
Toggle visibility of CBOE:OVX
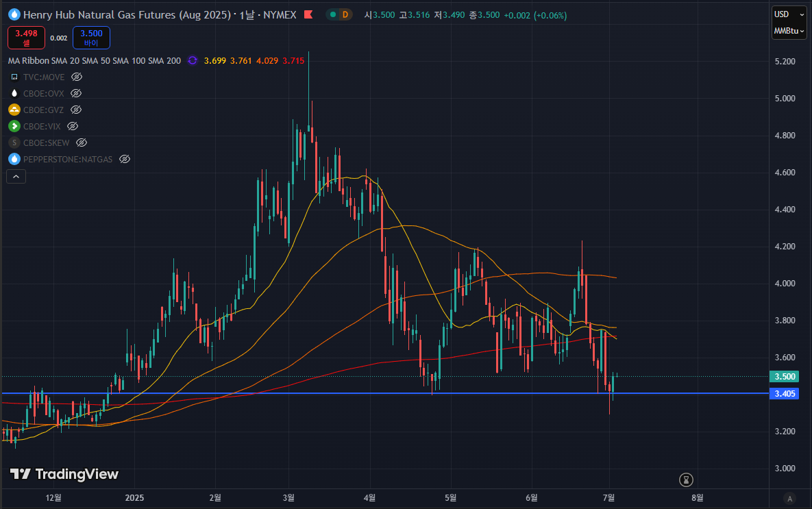76,93
